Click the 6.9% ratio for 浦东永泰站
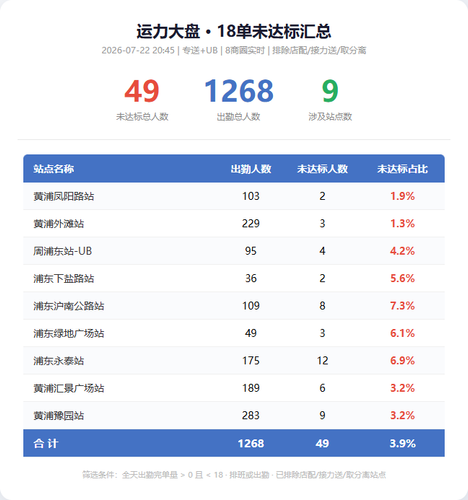The width and height of the screenshot is (468, 500). pyautogui.click(x=402, y=361)
